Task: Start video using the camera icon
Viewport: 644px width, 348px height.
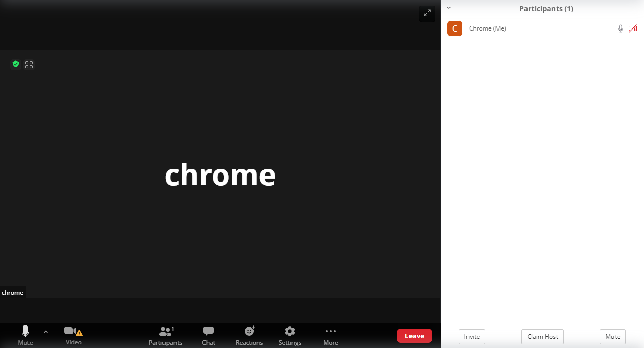Action: coord(73,336)
